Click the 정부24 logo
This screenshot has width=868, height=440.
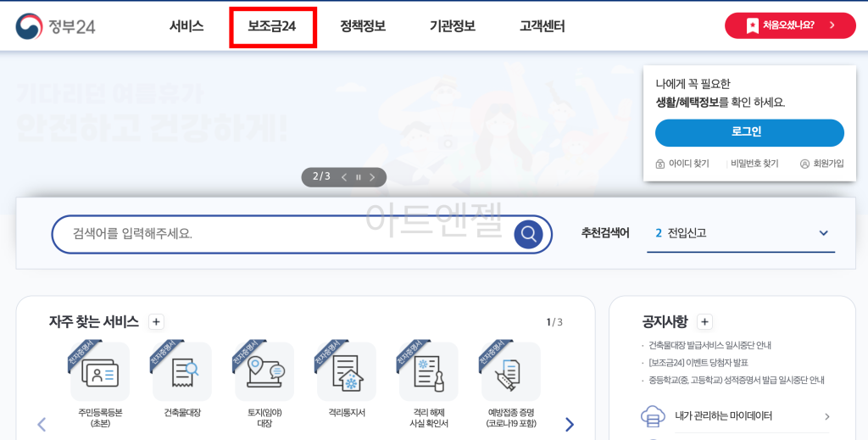tap(55, 25)
